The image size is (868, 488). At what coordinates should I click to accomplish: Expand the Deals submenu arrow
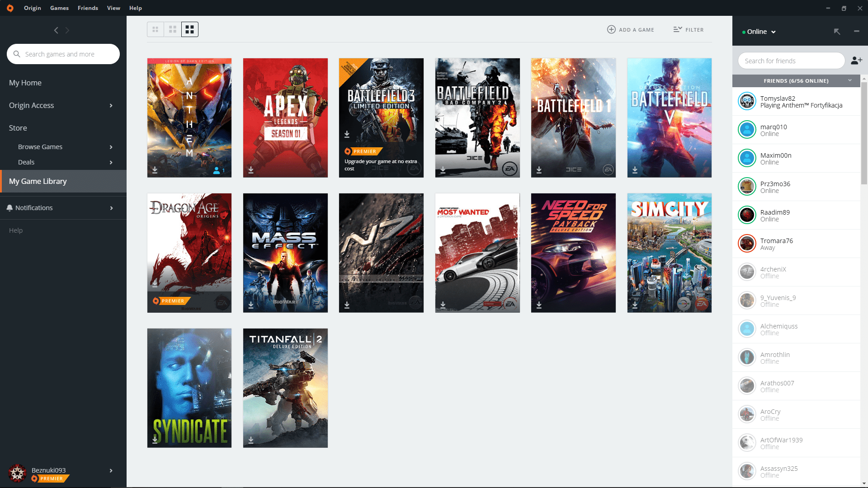pyautogui.click(x=111, y=162)
